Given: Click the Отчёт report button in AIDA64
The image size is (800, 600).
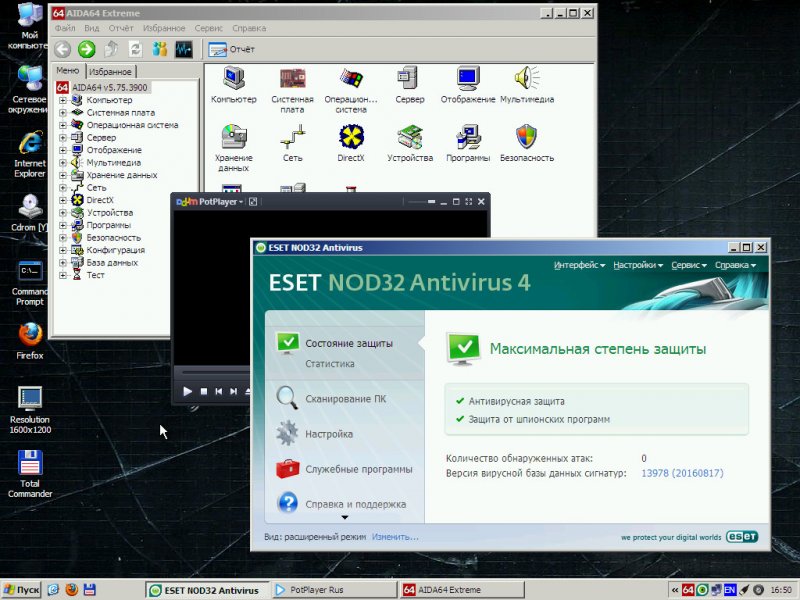Looking at the screenshot, I should 231,49.
